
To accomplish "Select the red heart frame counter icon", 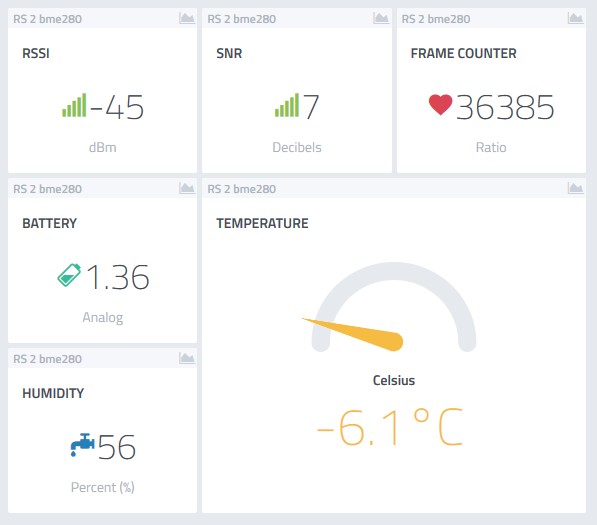I will coord(440,104).
